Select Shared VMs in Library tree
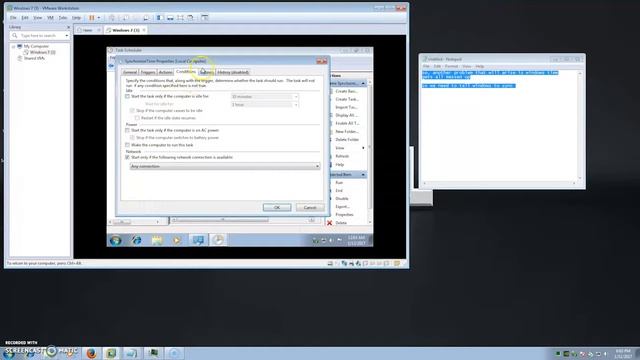This screenshot has height=360, width=640. tap(34, 58)
